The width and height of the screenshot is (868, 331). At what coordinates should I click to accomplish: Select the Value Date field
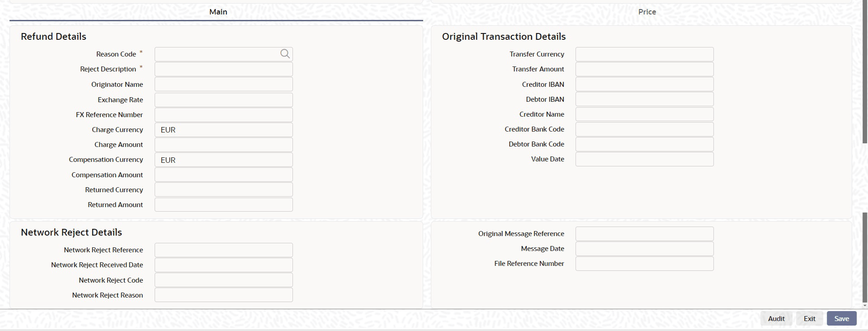(x=645, y=159)
